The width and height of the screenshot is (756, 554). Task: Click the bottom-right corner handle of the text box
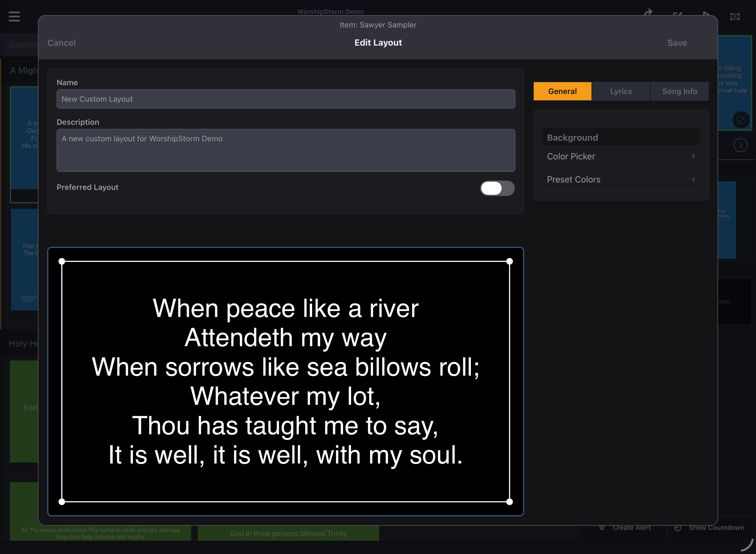pos(509,502)
